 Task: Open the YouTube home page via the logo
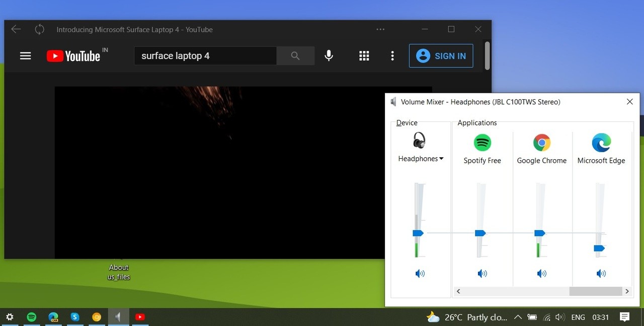point(73,55)
